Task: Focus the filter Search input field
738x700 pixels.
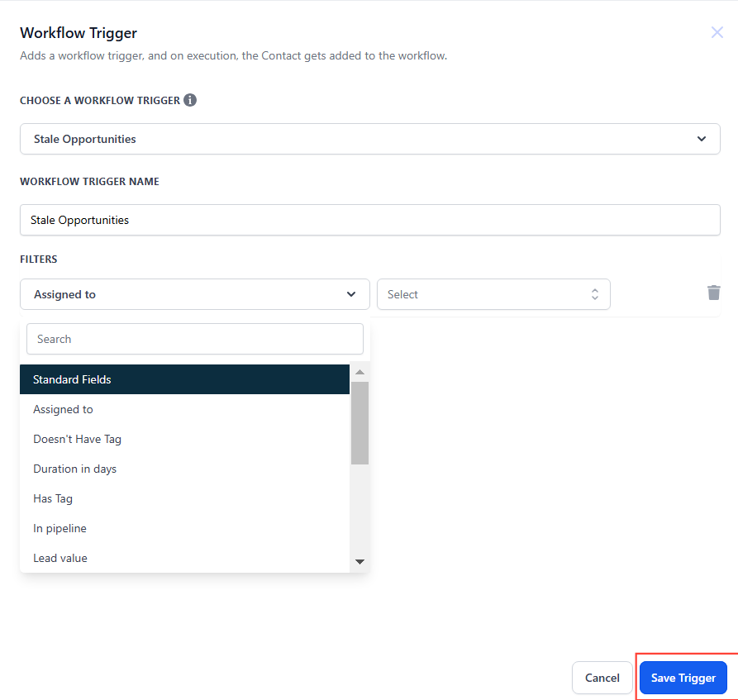Action: 194,339
